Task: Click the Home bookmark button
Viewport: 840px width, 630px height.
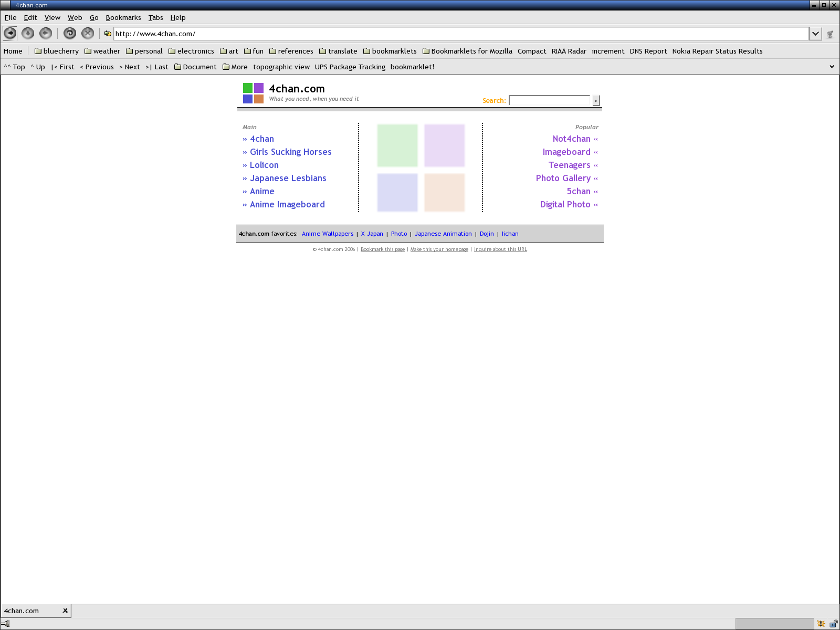Action: click(x=13, y=51)
